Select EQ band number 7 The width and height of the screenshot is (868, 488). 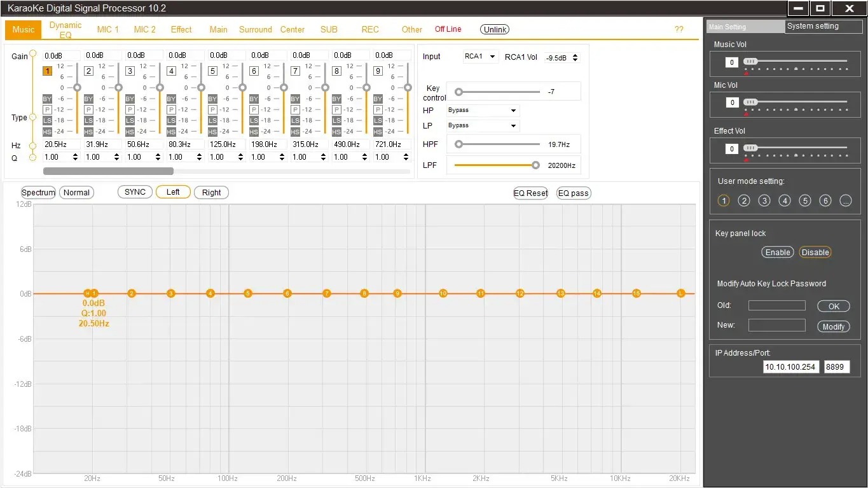coord(295,71)
